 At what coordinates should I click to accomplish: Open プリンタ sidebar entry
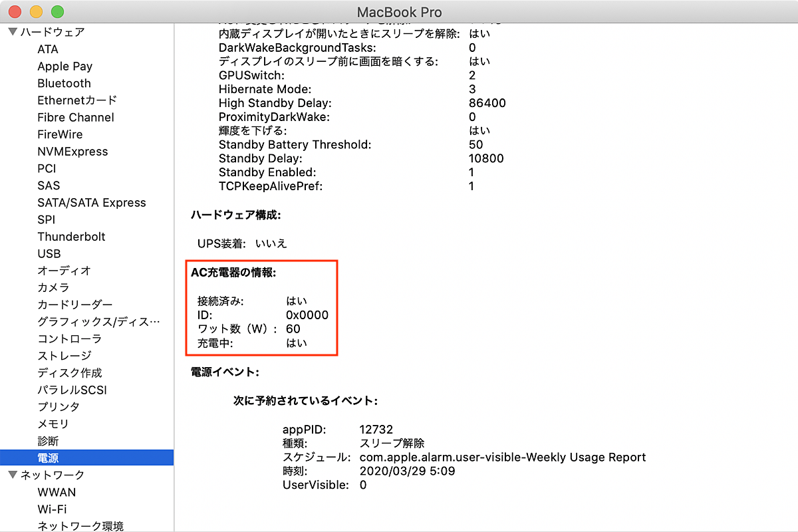click(x=59, y=407)
